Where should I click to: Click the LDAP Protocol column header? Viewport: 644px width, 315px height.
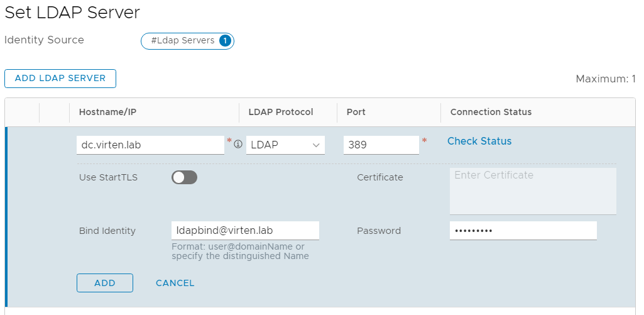[x=281, y=112]
